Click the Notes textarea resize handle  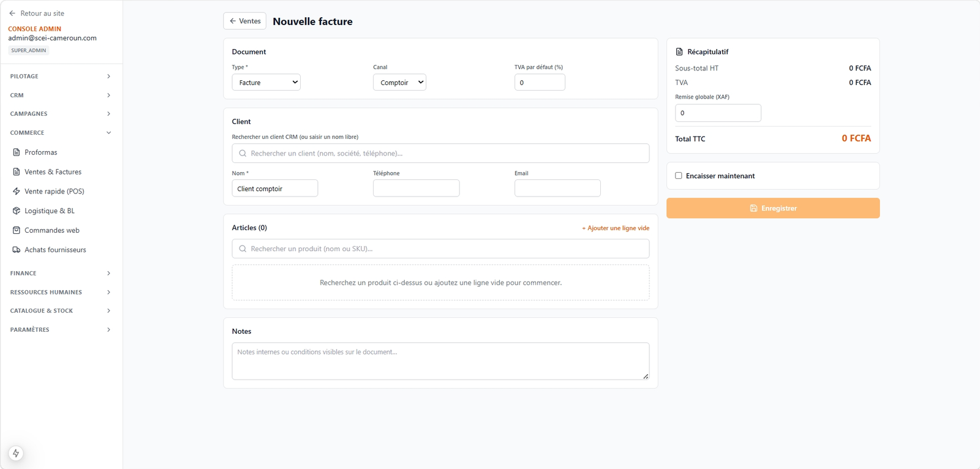pos(646,376)
